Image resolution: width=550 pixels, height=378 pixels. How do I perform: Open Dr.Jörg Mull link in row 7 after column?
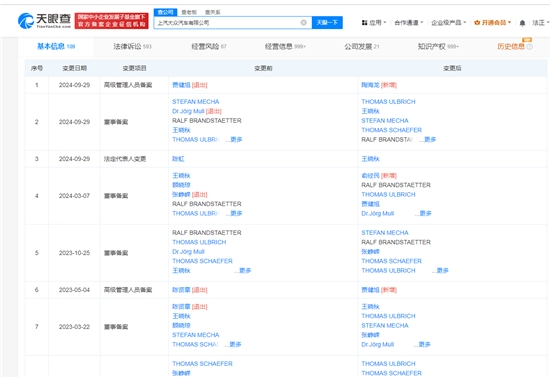click(x=378, y=345)
